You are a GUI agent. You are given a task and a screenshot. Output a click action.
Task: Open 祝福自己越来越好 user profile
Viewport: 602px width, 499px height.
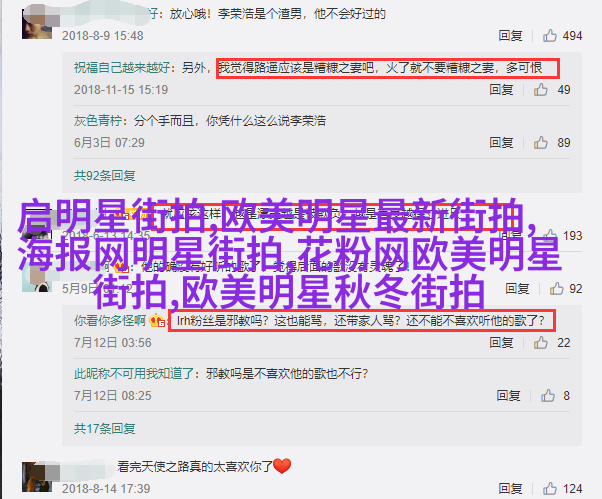122,68
